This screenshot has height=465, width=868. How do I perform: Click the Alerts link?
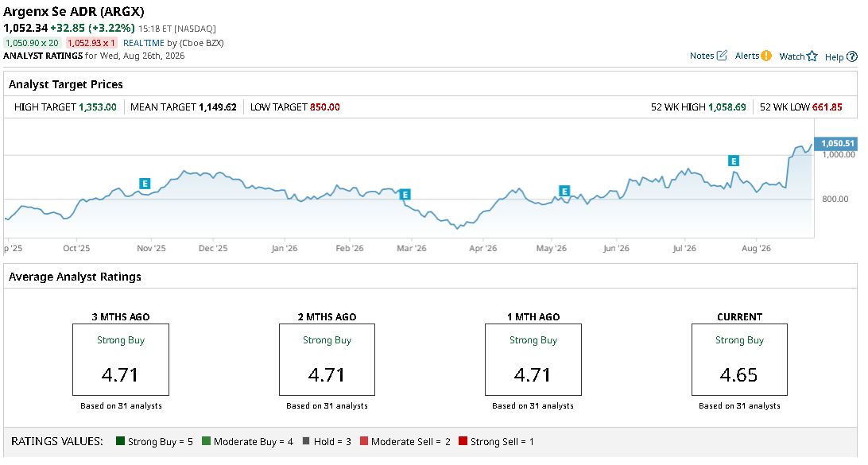(746, 56)
